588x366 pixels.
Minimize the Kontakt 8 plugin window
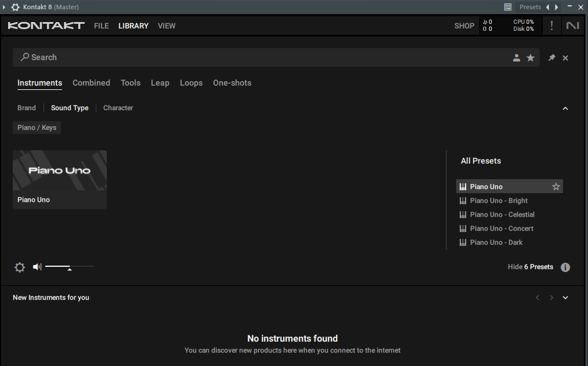coord(569,6)
